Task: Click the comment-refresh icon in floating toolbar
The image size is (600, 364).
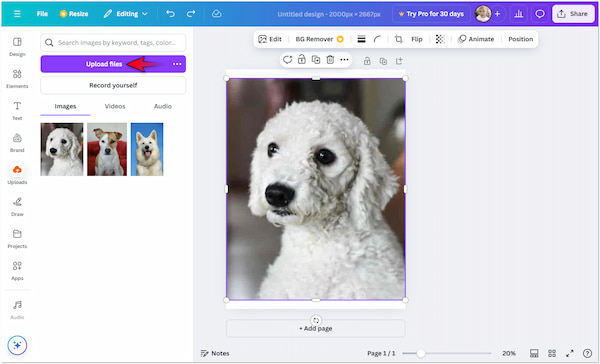Action: [287, 60]
